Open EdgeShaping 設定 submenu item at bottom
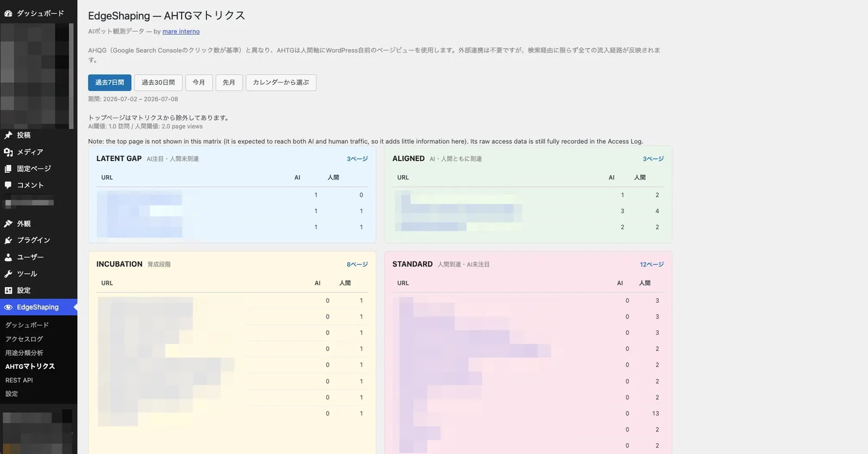 pos(11,394)
